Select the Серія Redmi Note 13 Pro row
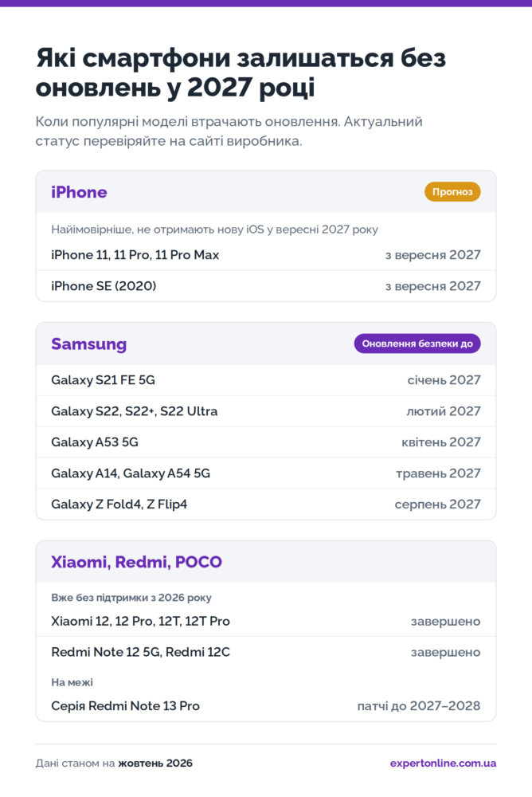Viewport: 532px width, 797px height. (266, 706)
